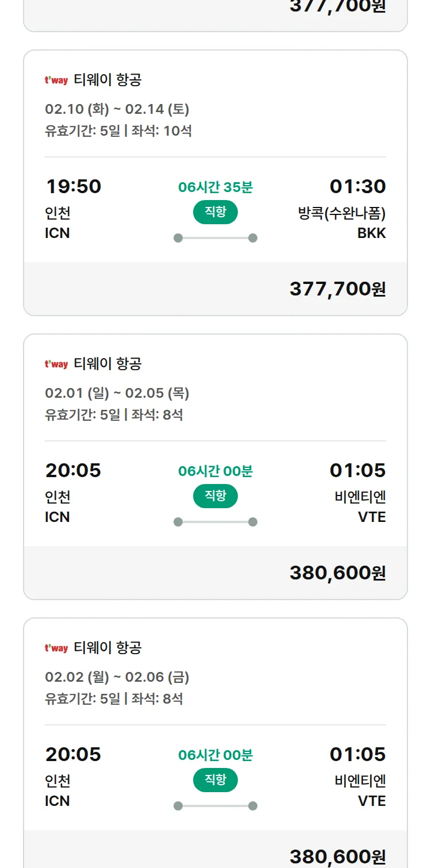The height and width of the screenshot is (868, 431).
Task: Click 직항 badge on the 02.01~02.05 flight
Action: [215, 496]
